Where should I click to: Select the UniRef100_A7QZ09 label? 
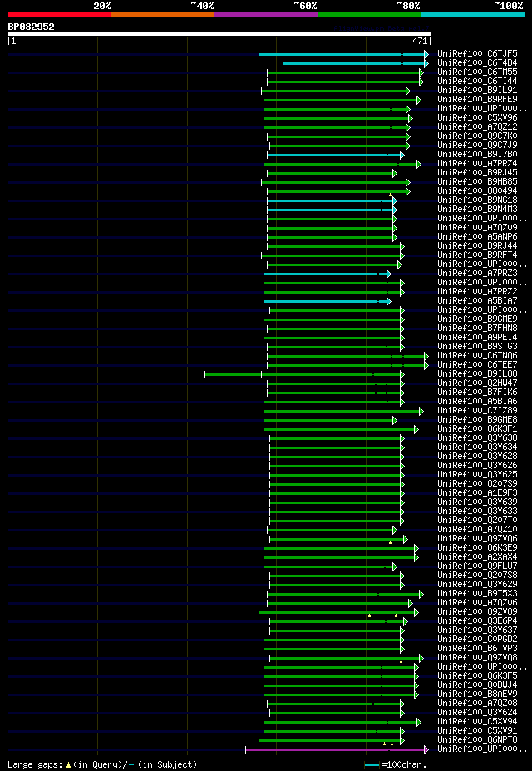[477, 228]
